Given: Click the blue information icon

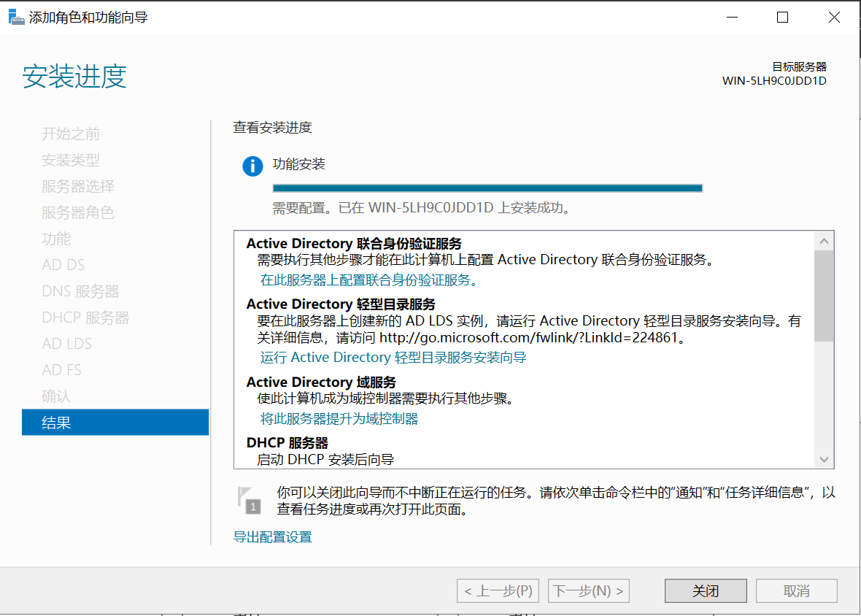Looking at the screenshot, I should point(252,166).
